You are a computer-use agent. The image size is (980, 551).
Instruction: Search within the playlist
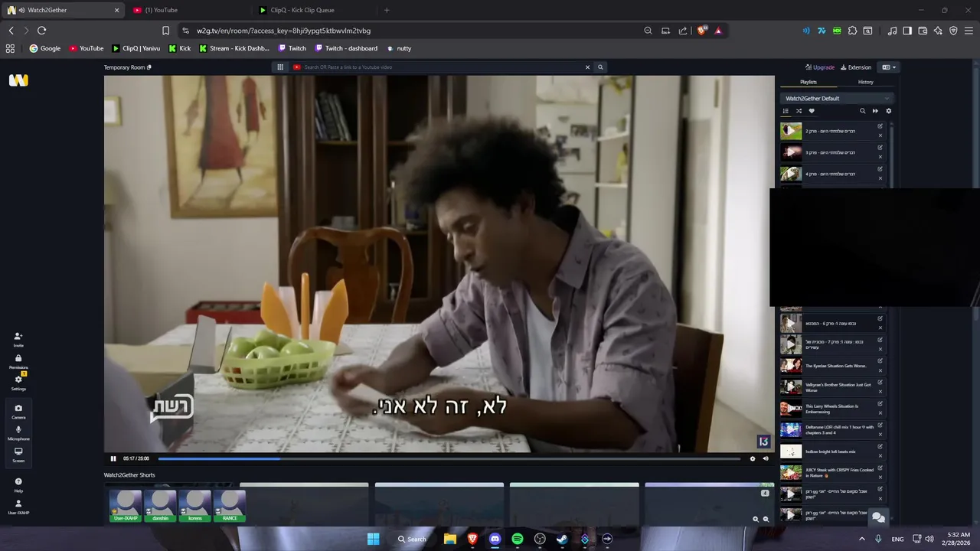click(862, 111)
